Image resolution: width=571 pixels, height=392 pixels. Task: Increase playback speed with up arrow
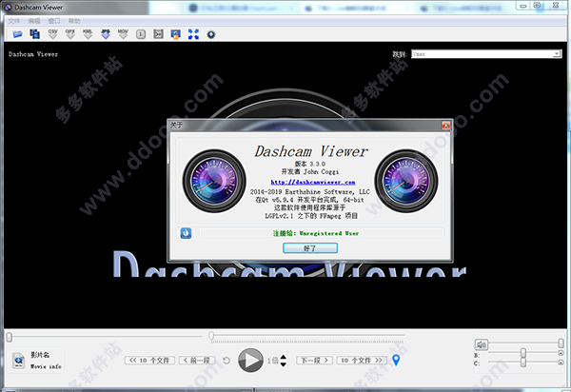pyautogui.click(x=283, y=357)
